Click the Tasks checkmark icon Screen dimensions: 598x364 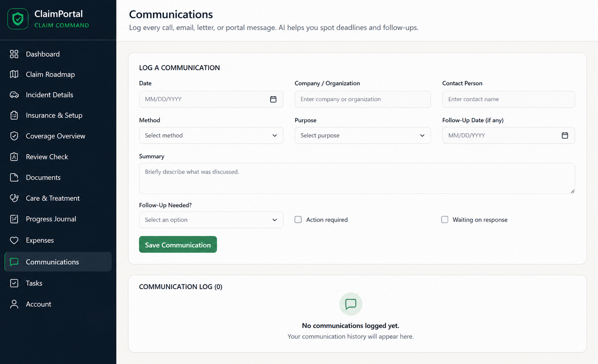[14, 283]
